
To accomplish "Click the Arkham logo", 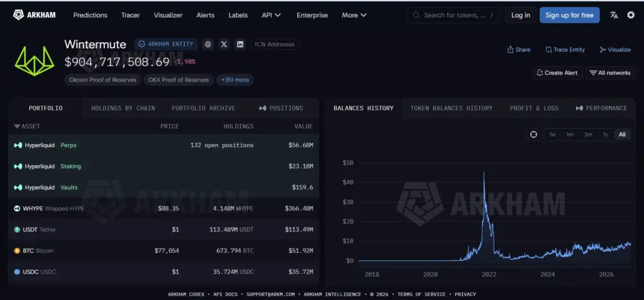I will point(35,15).
